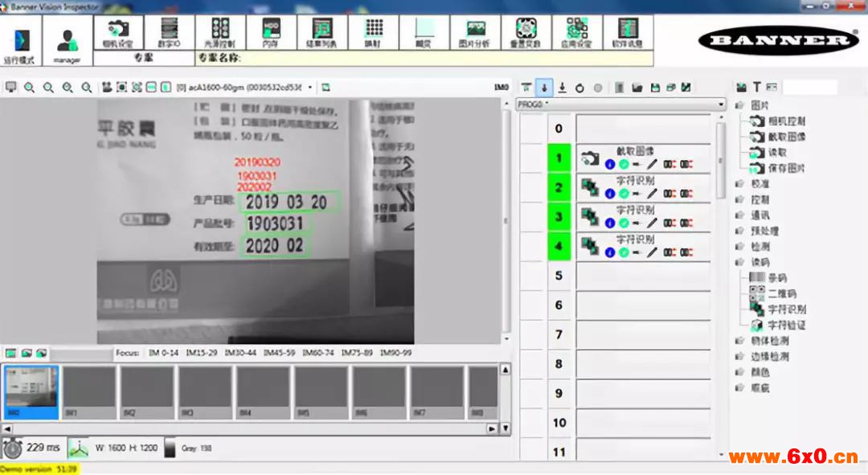This screenshot has width=868, height=475.
Task: Select the 字符识别 tool in tree
Action: (x=787, y=309)
